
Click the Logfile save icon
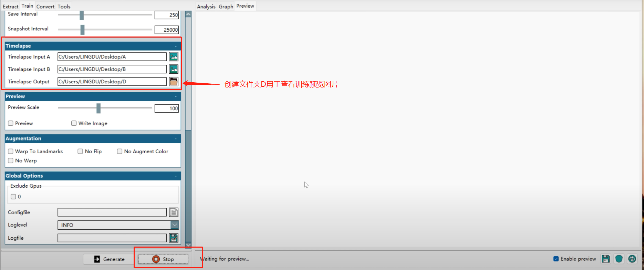pyautogui.click(x=174, y=238)
